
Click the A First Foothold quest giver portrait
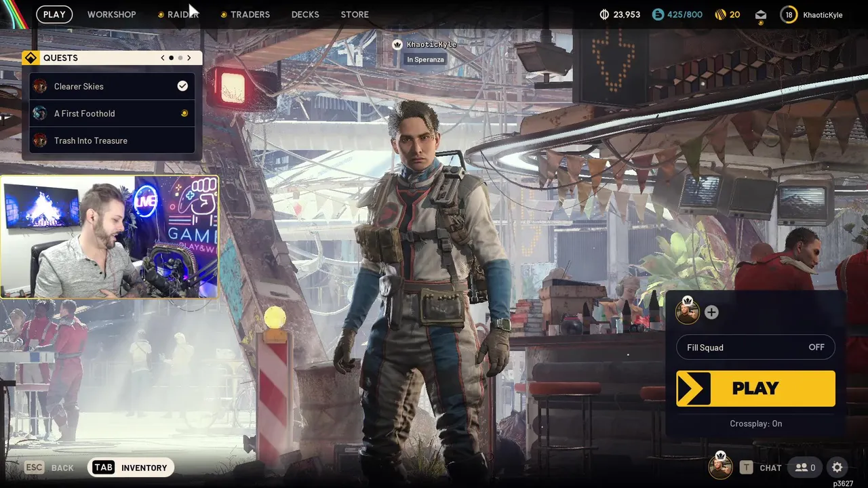[x=40, y=113]
